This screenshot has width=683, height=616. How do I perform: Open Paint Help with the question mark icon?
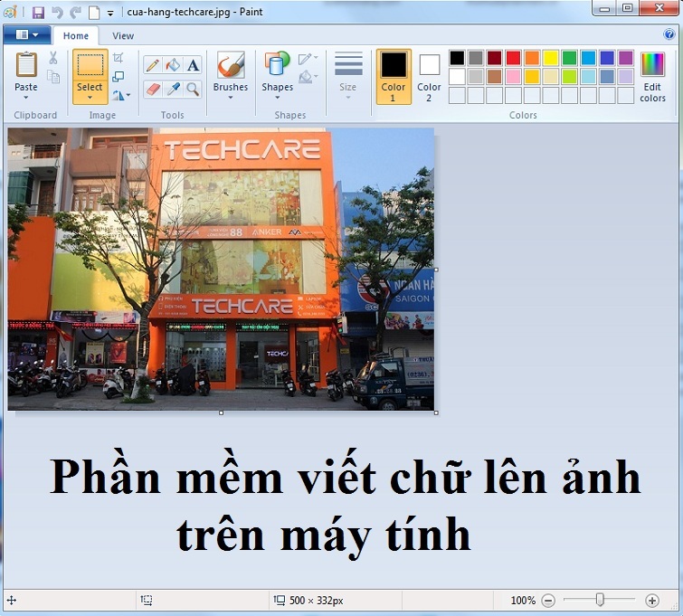[x=669, y=34]
